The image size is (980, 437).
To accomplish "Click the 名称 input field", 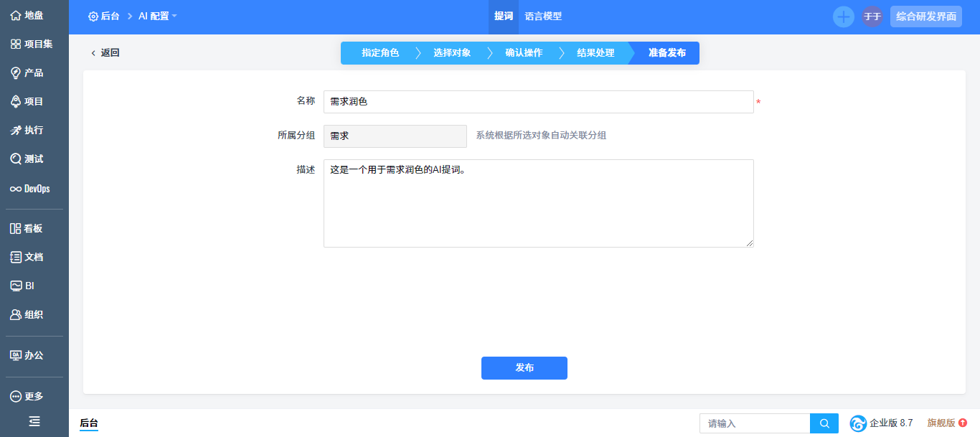I will click(x=538, y=102).
